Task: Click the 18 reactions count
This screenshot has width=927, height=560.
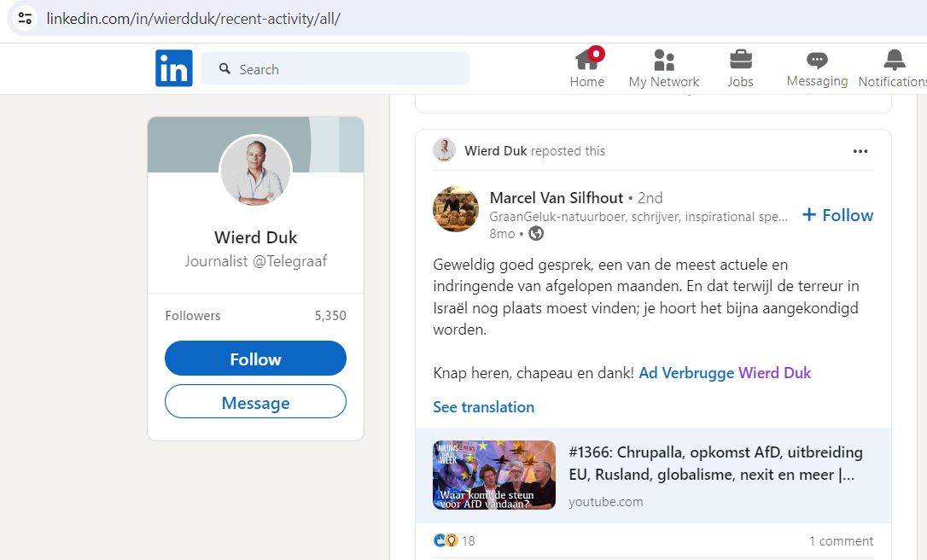Action: tap(469, 541)
